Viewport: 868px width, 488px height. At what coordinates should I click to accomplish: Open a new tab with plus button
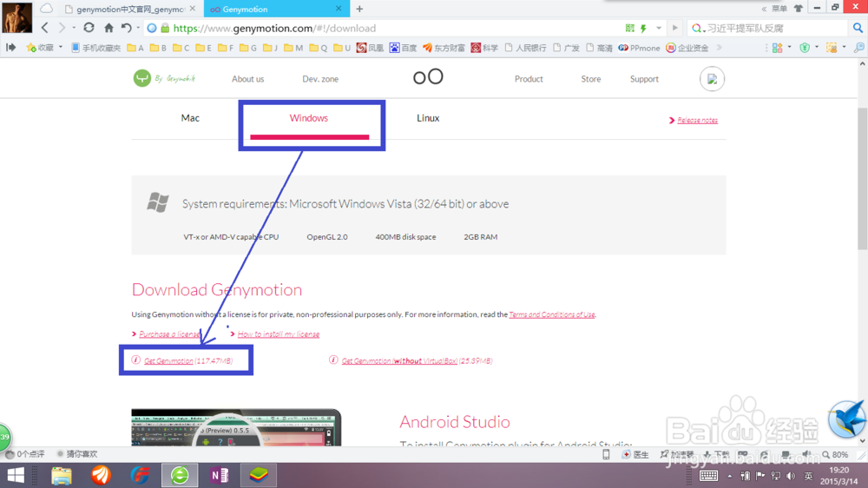359,9
